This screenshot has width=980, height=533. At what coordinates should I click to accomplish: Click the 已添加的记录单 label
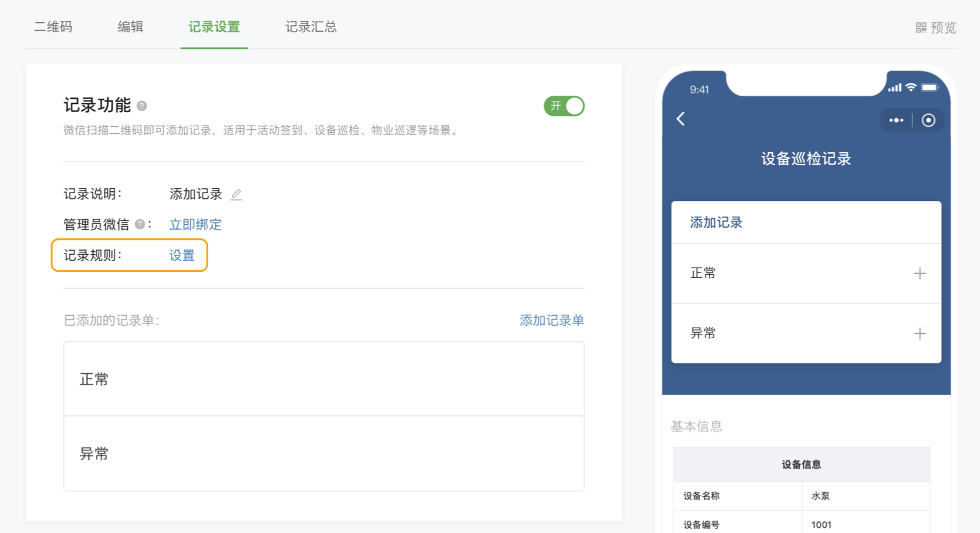[x=111, y=321]
